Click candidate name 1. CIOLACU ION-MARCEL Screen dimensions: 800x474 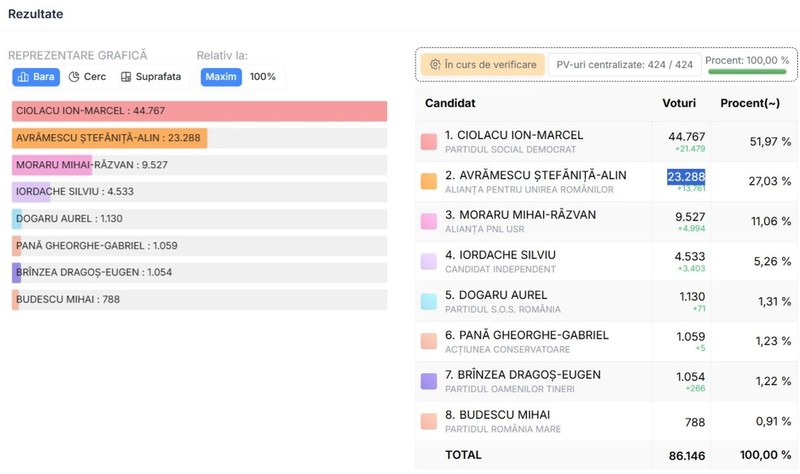[x=514, y=135]
